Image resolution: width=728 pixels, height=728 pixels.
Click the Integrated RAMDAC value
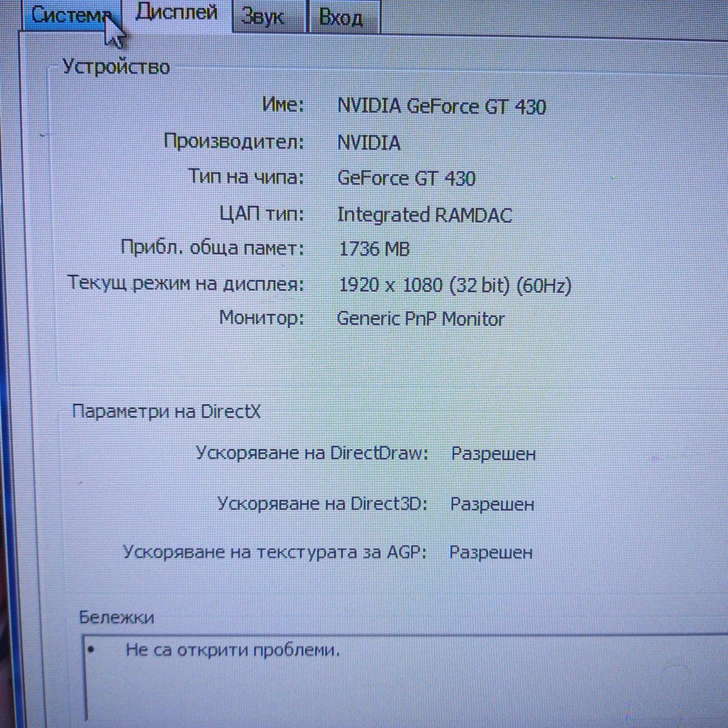click(x=424, y=215)
